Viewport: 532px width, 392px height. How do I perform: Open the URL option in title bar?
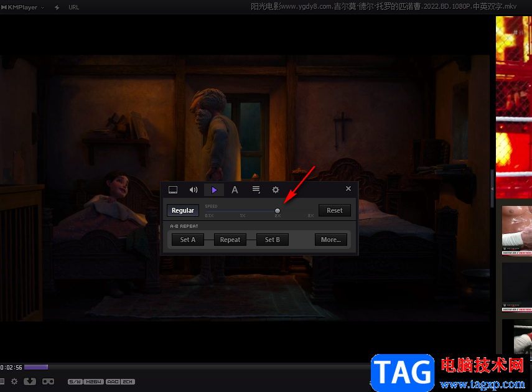(x=73, y=7)
